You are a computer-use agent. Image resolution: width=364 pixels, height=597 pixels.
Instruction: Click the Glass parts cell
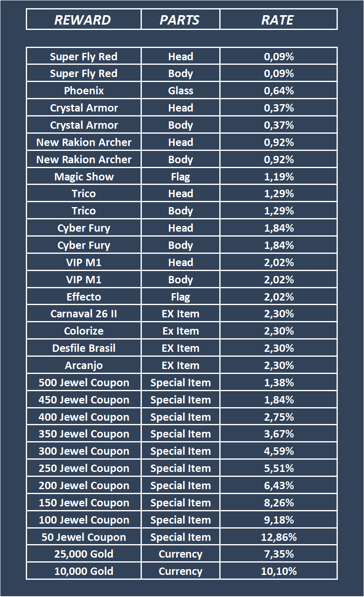[x=180, y=91]
